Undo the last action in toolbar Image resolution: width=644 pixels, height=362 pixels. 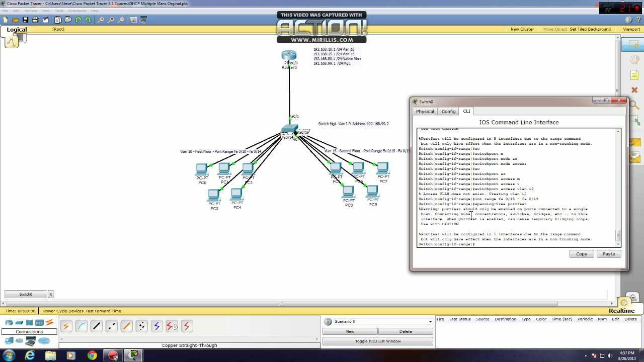[x=78, y=20]
